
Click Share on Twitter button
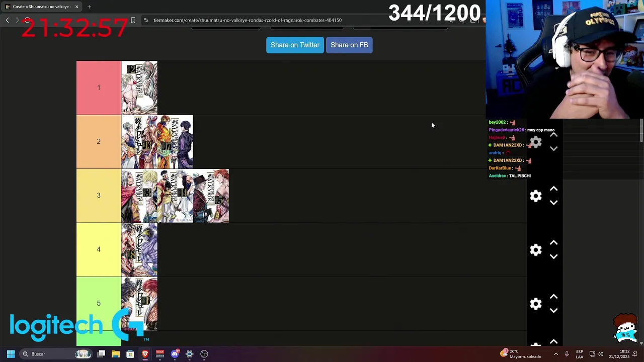click(295, 45)
